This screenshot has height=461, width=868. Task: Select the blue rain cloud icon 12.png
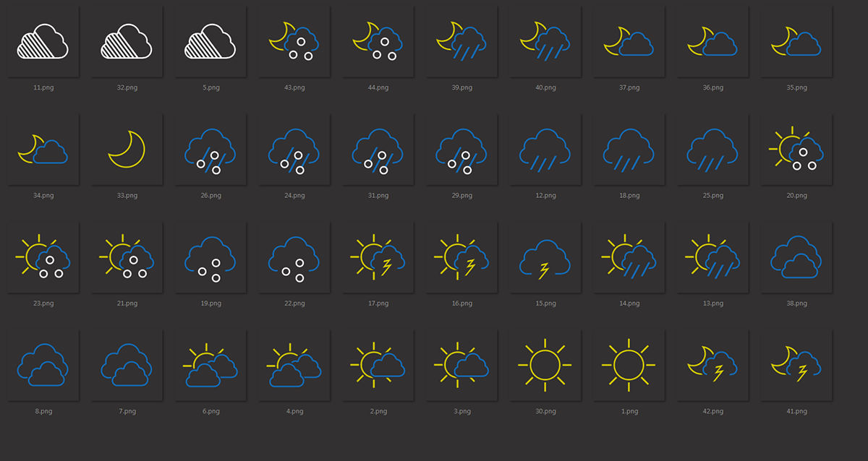pos(545,149)
